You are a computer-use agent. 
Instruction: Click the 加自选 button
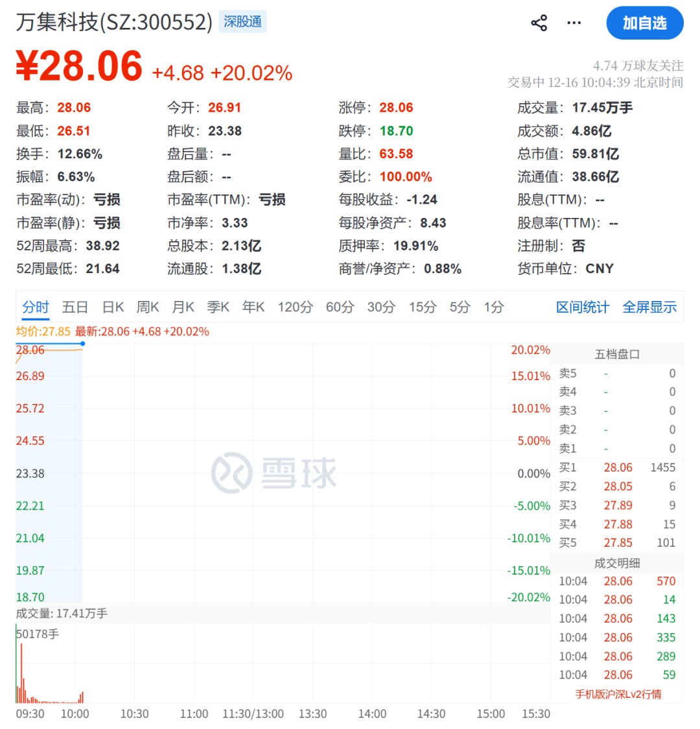[x=644, y=23]
